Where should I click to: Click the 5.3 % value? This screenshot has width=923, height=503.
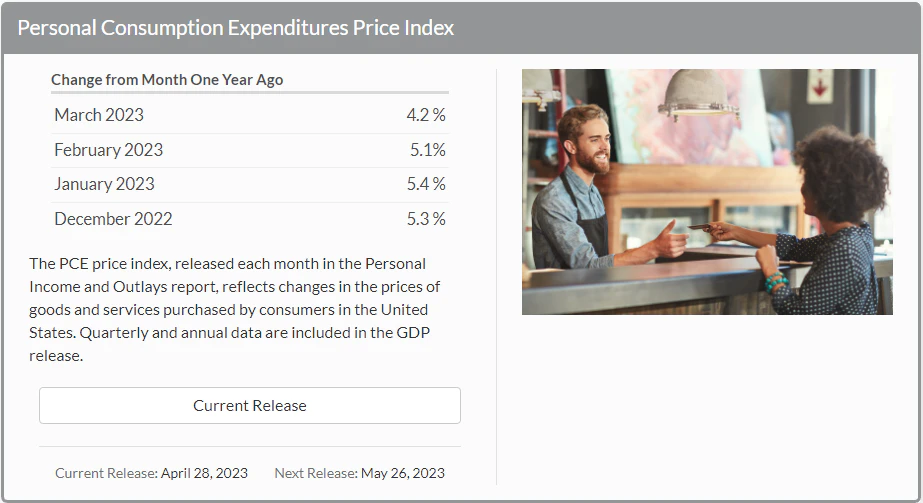pos(426,219)
